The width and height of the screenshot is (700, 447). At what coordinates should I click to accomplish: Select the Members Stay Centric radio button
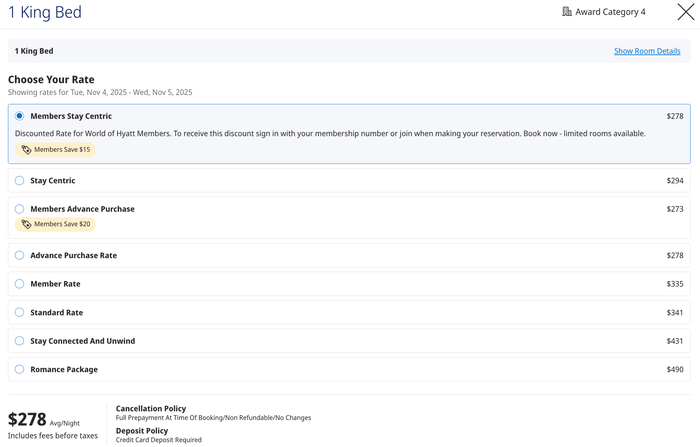coord(19,116)
